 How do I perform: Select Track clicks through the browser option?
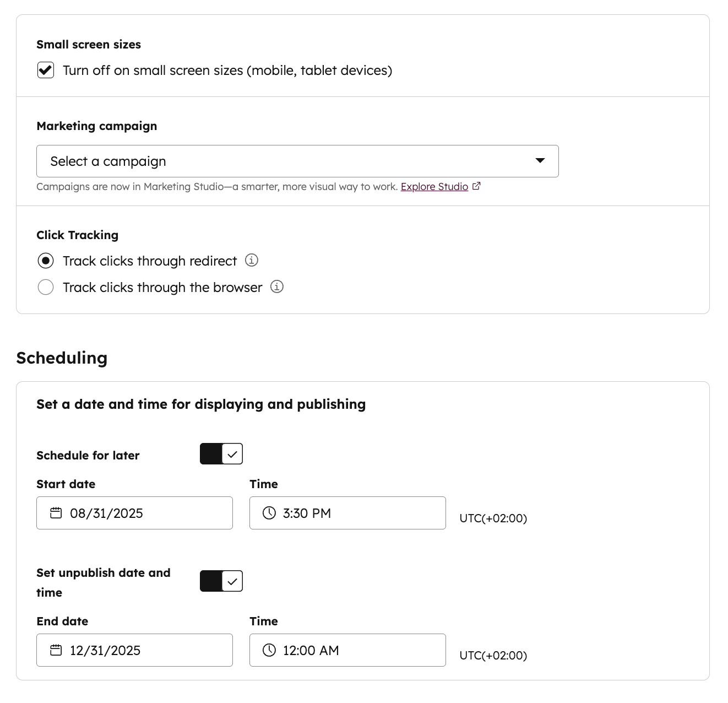[46, 287]
